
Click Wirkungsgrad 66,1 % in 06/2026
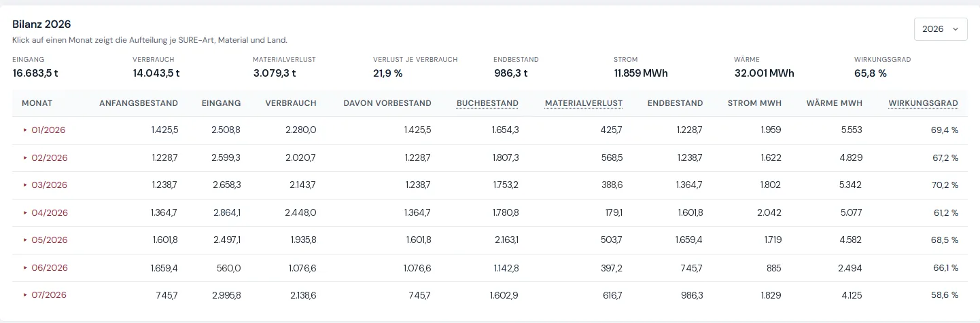945,267
